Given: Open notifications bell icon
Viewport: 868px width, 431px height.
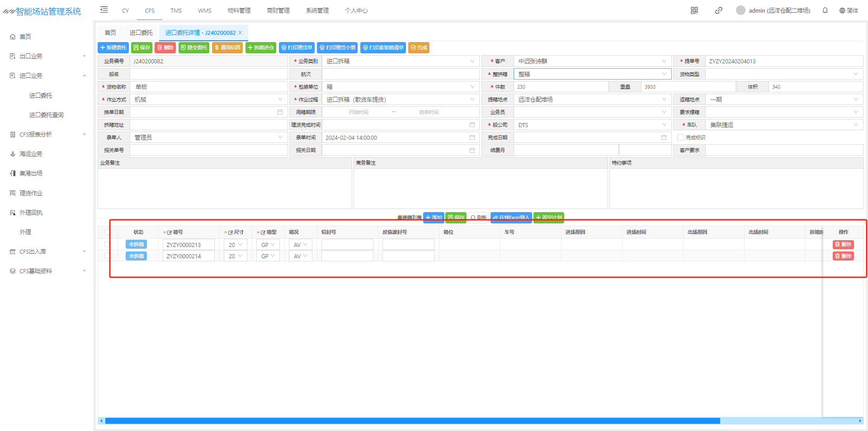Looking at the screenshot, I should click(825, 10).
